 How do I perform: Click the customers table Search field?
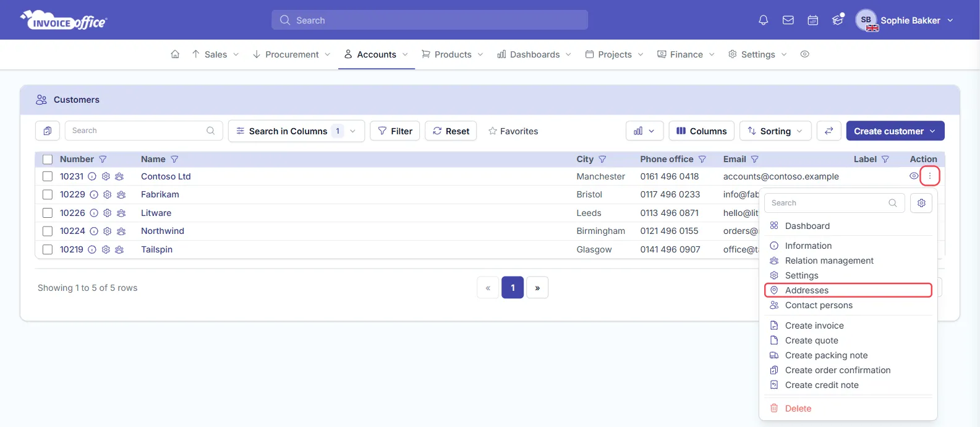pyautogui.click(x=143, y=131)
